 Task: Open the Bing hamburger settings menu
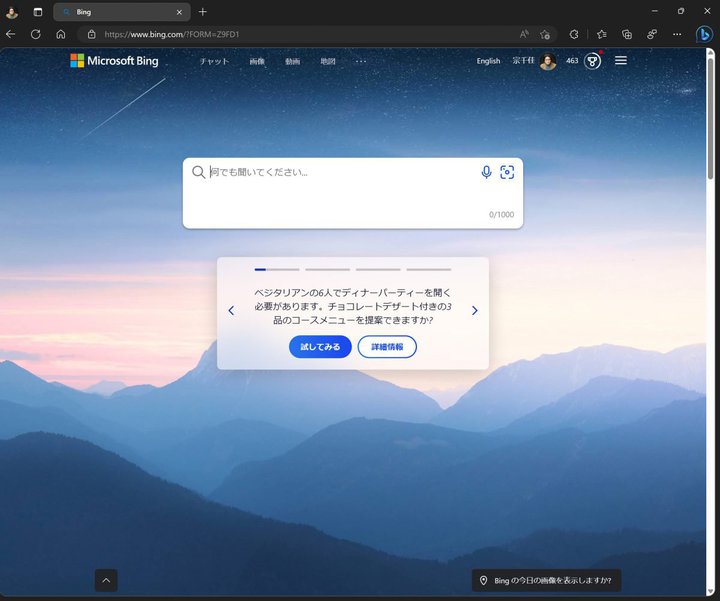(621, 61)
